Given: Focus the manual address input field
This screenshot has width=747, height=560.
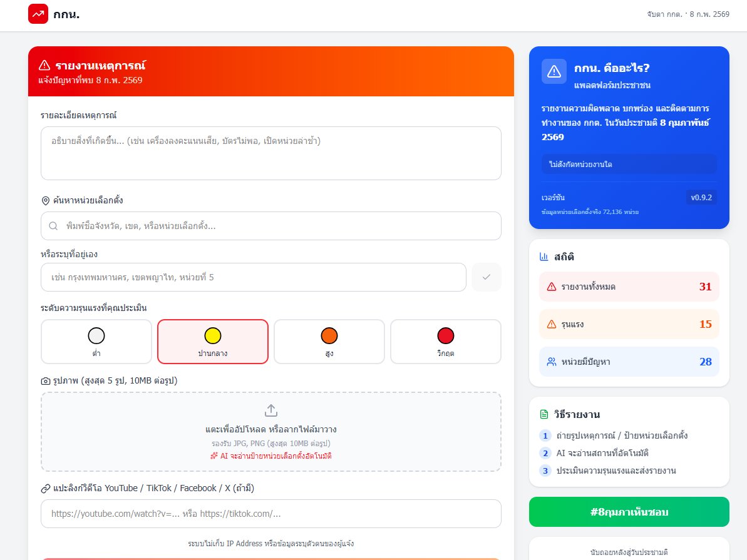Looking at the screenshot, I should [x=254, y=277].
